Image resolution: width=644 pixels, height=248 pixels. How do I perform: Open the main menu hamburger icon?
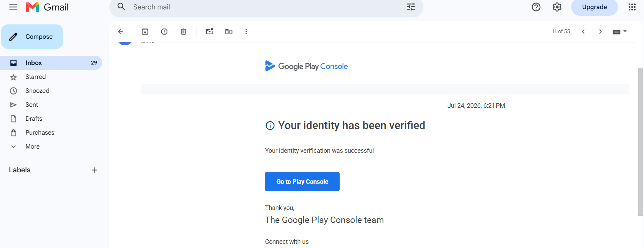[13, 7]
